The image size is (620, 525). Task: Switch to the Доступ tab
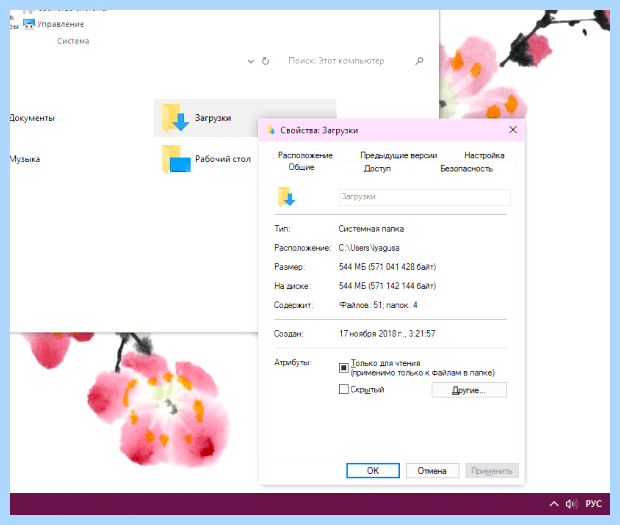pyautogui.click(x=377, y=169)
